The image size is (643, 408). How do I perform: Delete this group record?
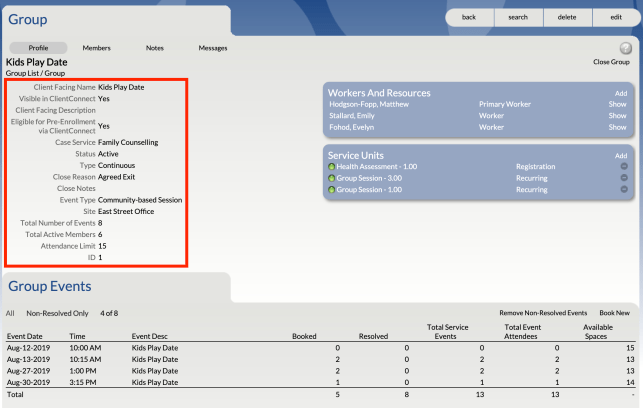567,17
